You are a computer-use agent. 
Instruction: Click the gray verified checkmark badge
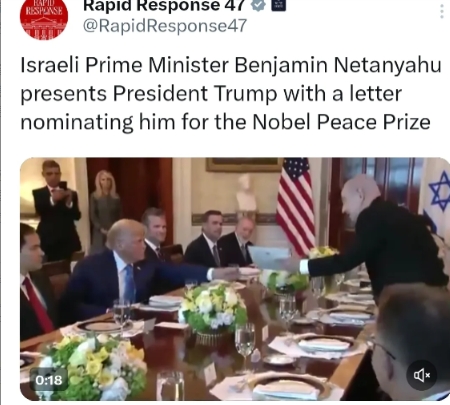pos(258,5)
